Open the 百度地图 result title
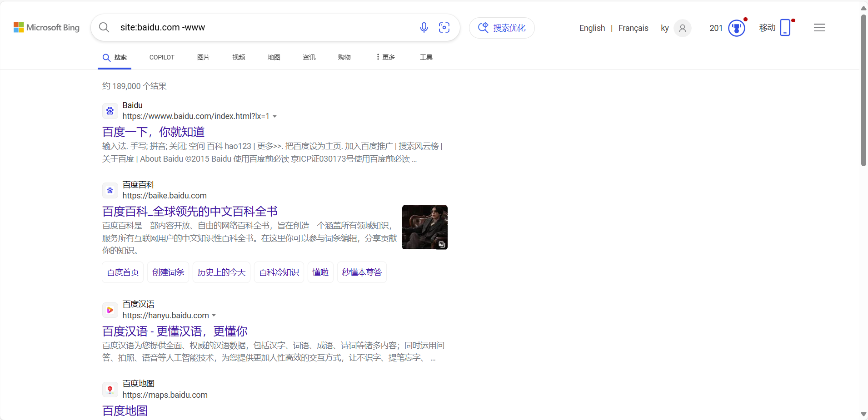This screenshot has width=868, height=420. [125, 411]
